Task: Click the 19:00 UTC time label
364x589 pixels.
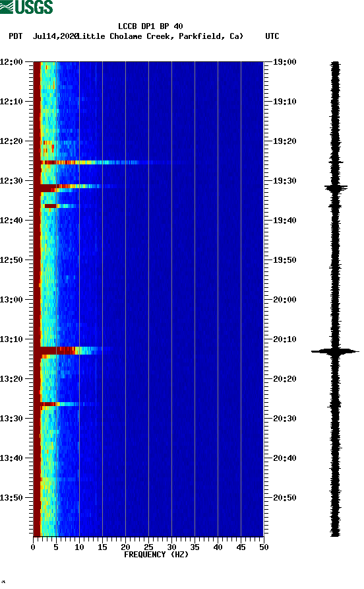Action: pyautogui.click(x=284, y=62)
